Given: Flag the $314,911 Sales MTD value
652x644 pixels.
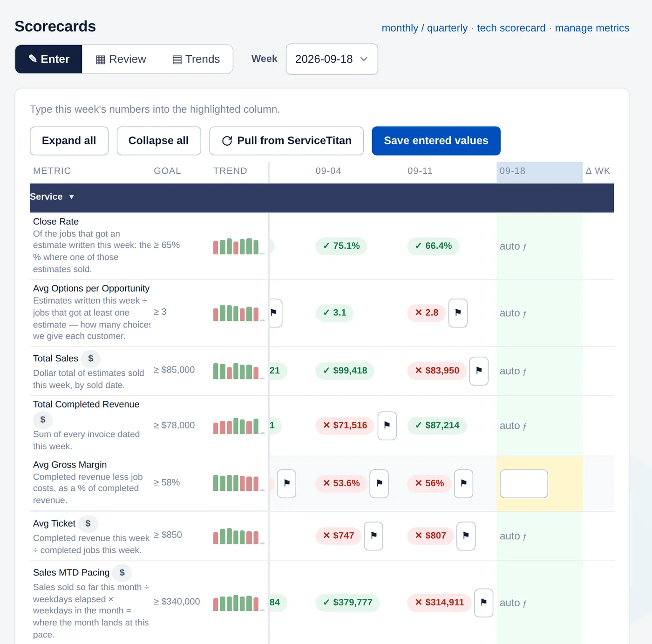Looking at the screenshot, I should [x=483, y=603].
